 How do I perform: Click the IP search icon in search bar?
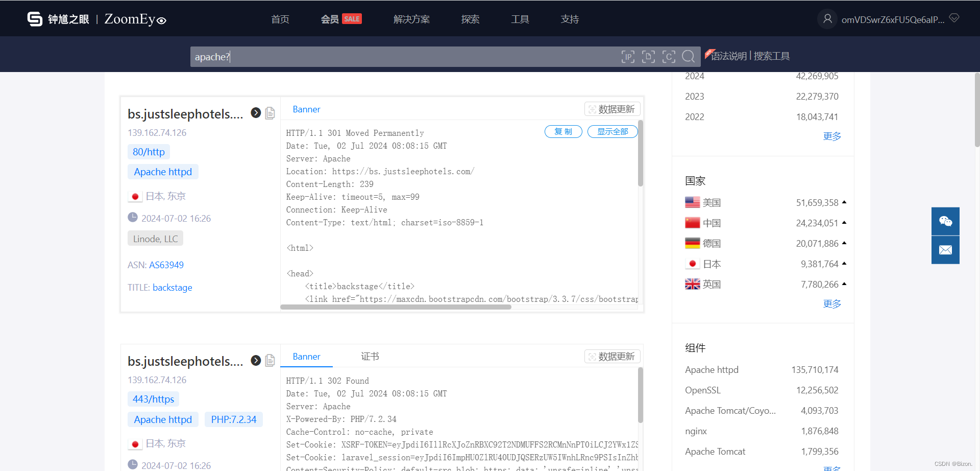pos(628,56)
